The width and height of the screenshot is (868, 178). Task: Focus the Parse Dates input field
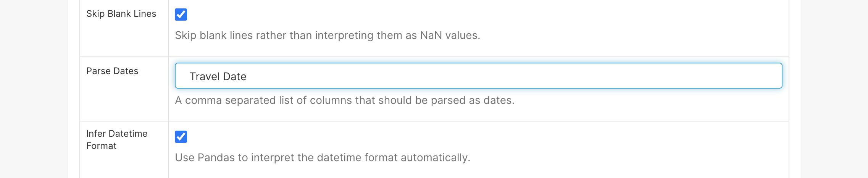pyautogui.click(x=478, y=76)
